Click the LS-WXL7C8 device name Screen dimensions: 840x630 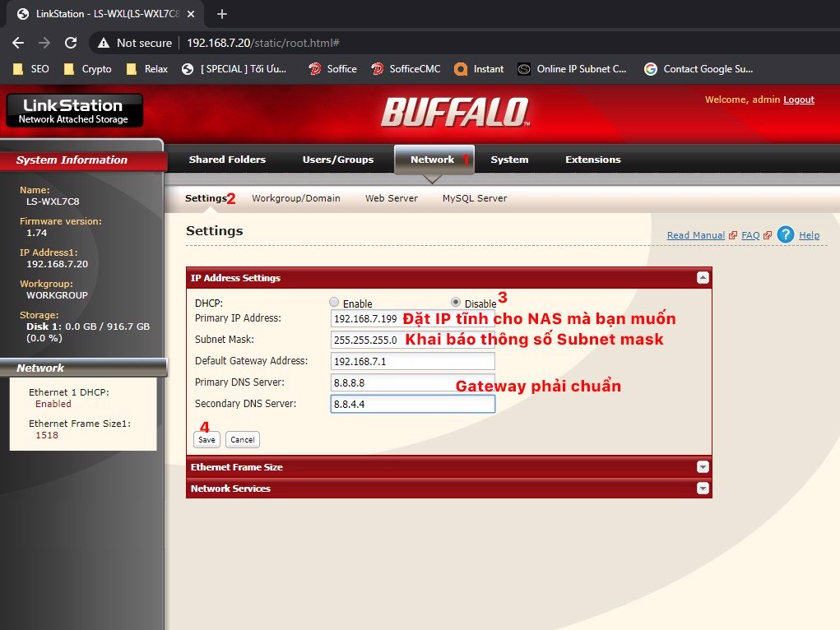[53, 202]
